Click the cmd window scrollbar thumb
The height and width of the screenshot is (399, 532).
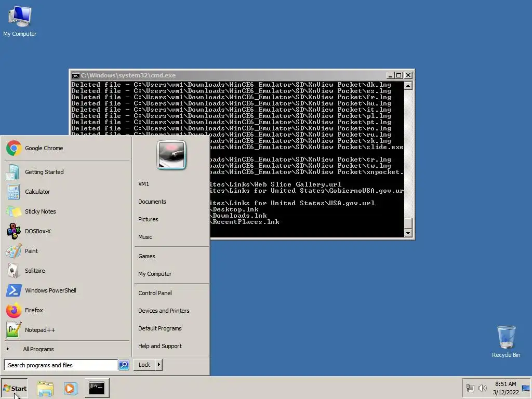click(x=408, y=223)
